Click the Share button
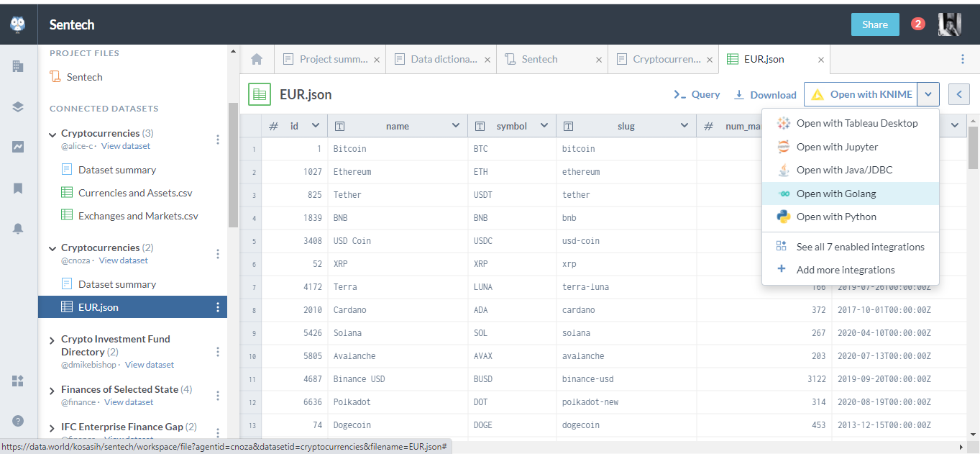This screenshot has height=454, width=980. pos(875,24)
